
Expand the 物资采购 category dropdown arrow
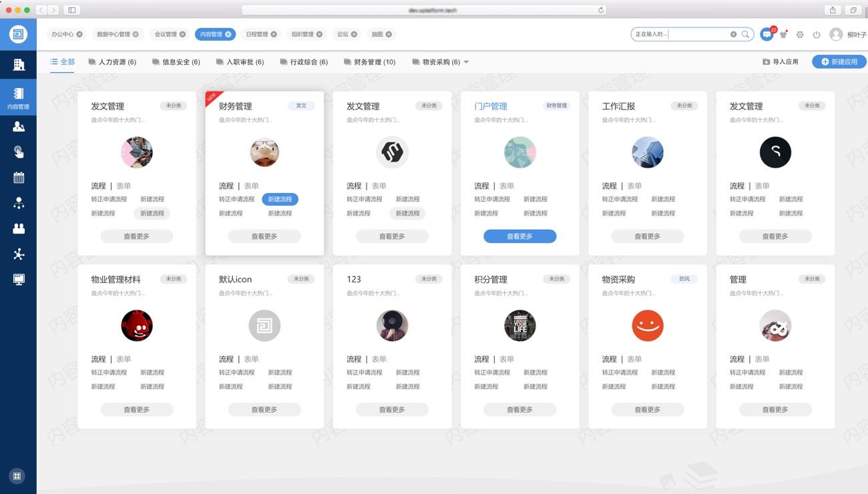coord(467,62)
